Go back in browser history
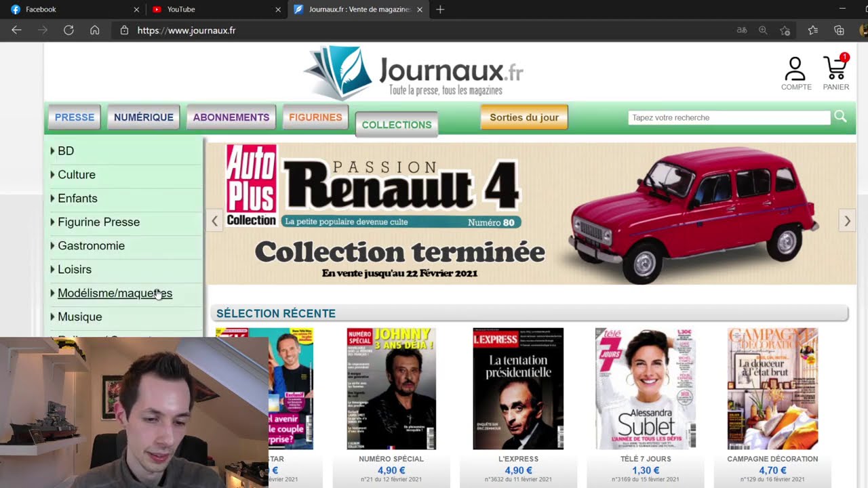868x488 pixels. (16, 30)
